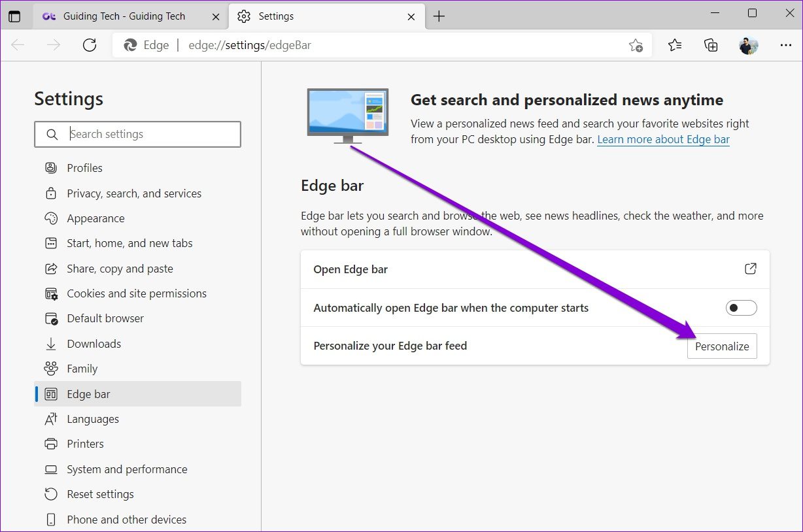
Task: Click the browser Back arrow
Action: [18, 45]
